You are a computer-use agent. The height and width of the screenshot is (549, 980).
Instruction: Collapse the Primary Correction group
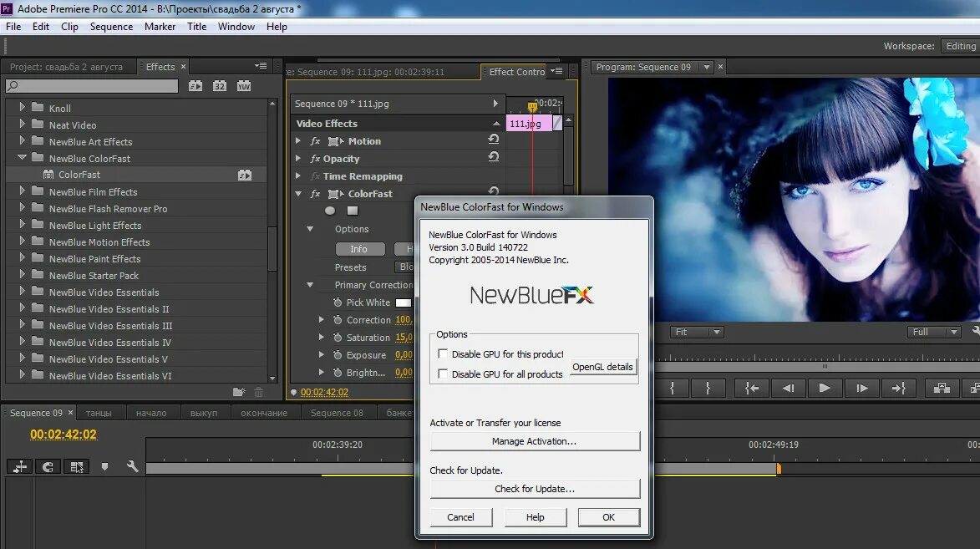click(x=310, y=284)
